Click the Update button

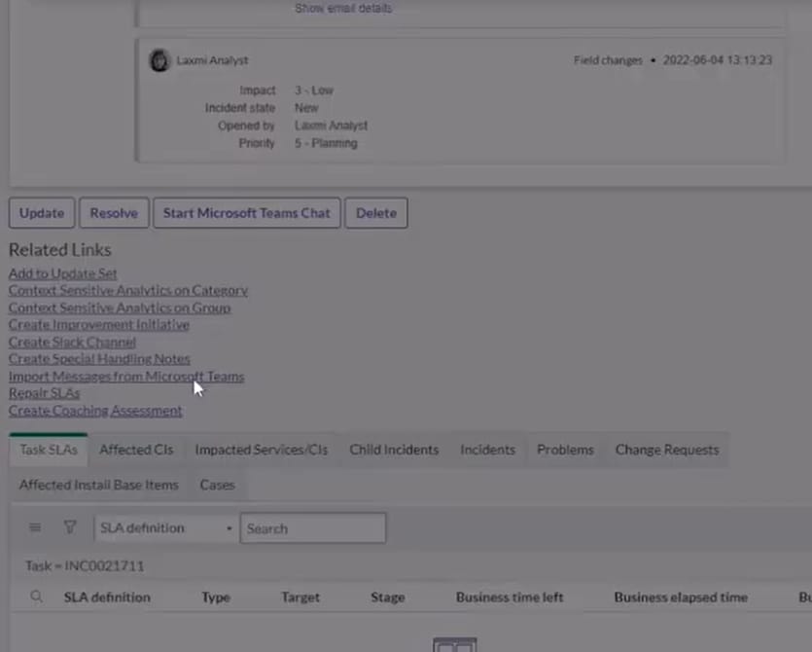pos(42,213)
